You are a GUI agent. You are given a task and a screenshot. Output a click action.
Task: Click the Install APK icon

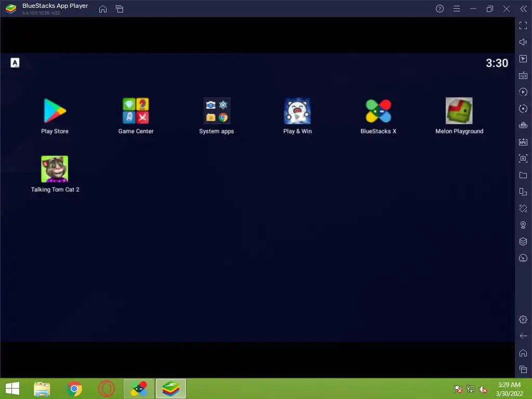point(523,142)
